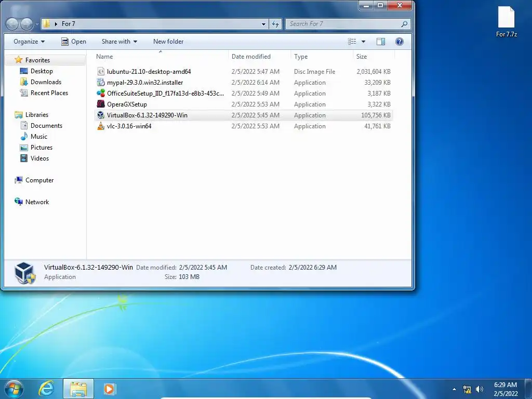Click the Explorer Forward arrow button

click(x=26, y=24)
